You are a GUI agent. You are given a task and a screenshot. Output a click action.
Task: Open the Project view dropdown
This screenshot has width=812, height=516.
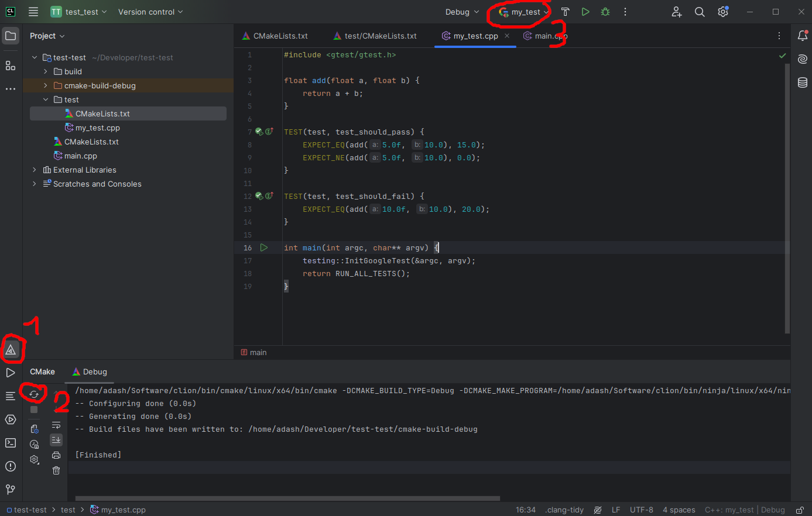pos(47,36)
